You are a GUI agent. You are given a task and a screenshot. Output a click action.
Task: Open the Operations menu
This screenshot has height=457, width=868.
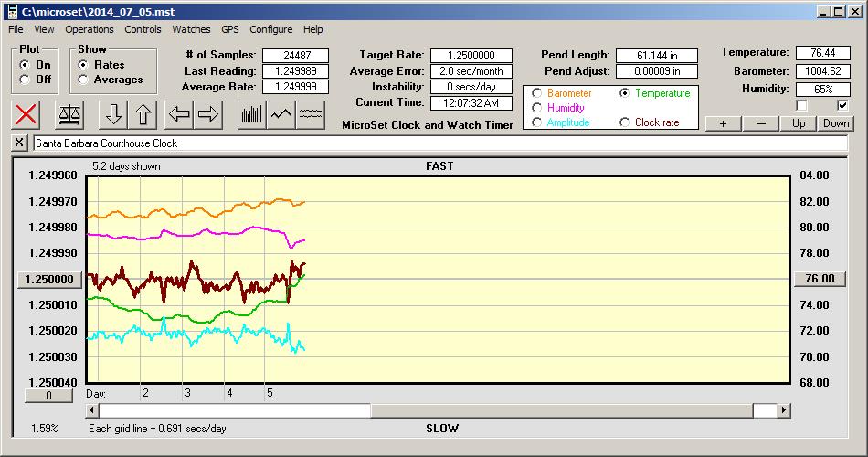coord(90,29)
